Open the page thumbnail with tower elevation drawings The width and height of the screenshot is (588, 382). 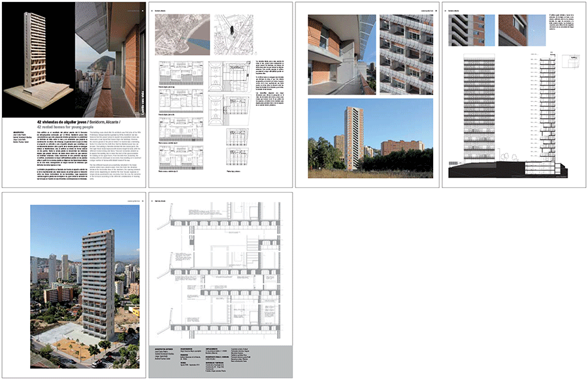click(x=514, y=95)
